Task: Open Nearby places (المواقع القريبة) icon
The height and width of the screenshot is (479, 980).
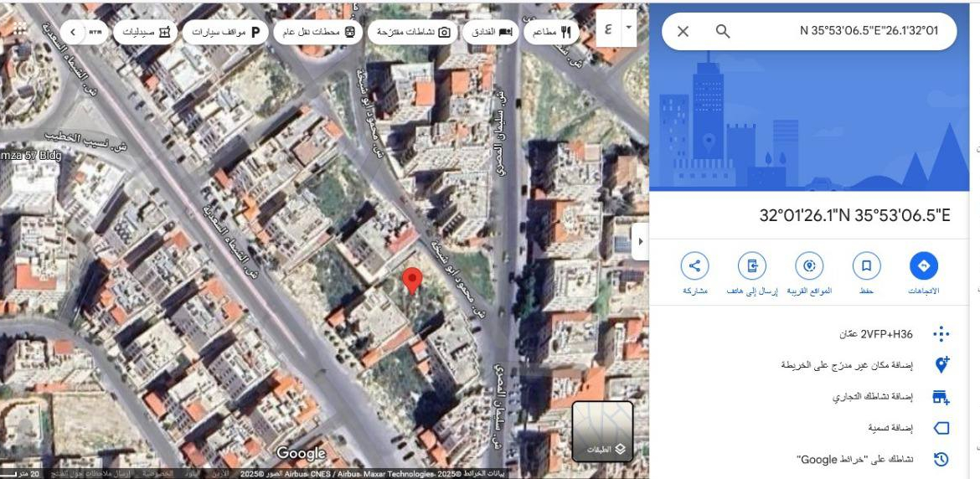Action: pyautogui.click(x=809, y=266)
